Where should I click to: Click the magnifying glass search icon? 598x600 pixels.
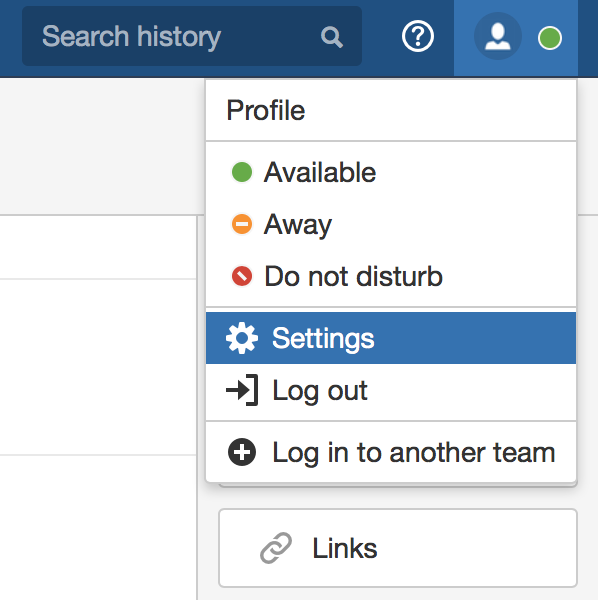click(331, 37)
